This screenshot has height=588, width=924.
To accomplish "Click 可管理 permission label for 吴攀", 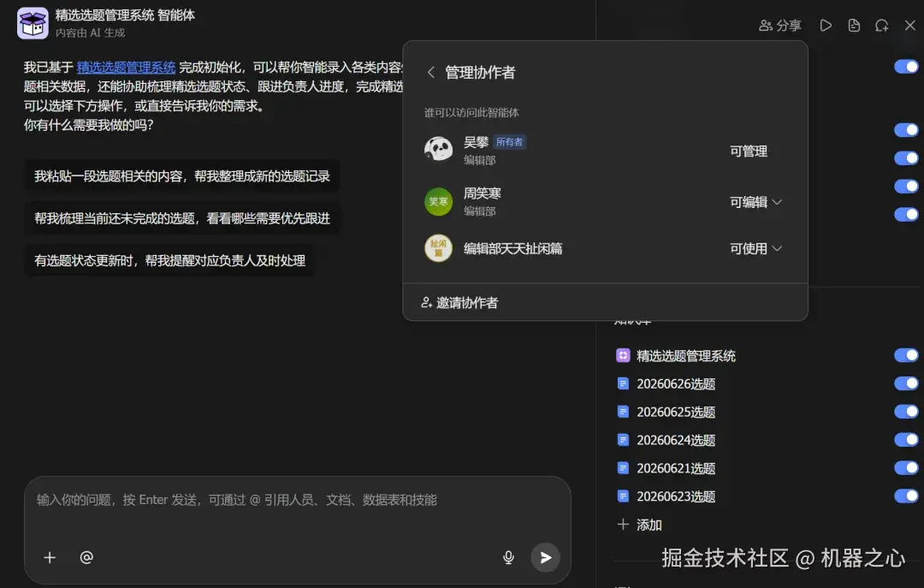I will [x=749, y=151].
